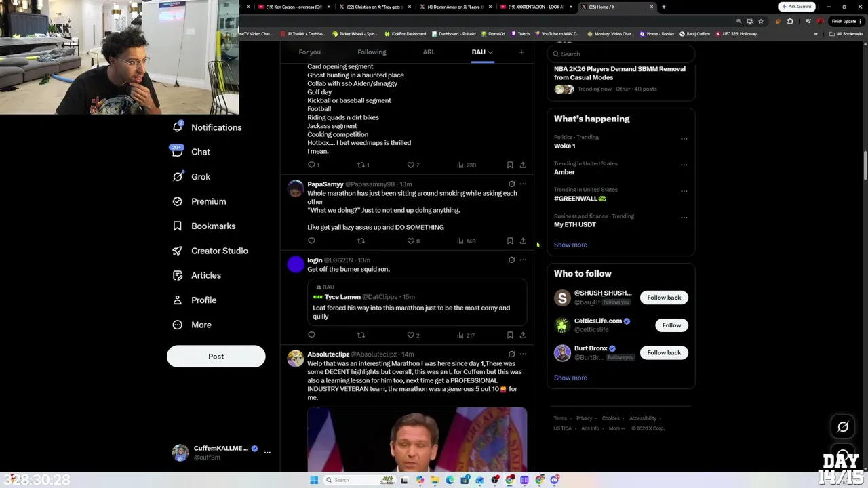Share the login post
This screenshot has width=868, height=488.
523,335
